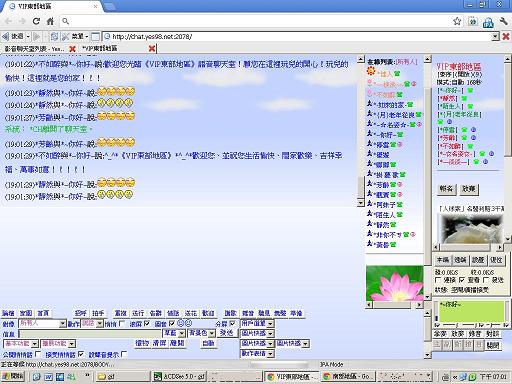
Task: Bookmark this page with the star icon
Action: click(x=457, y=21)
